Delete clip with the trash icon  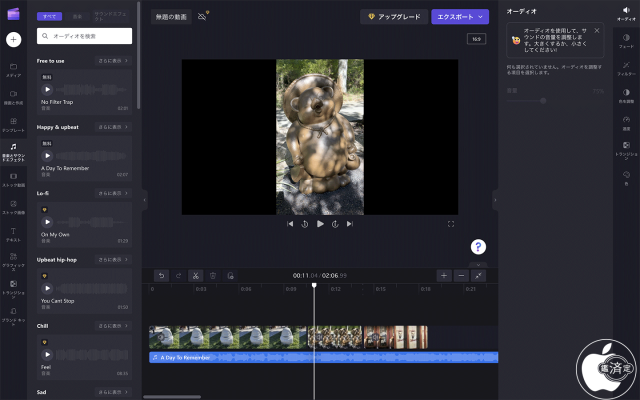(213, 275)
